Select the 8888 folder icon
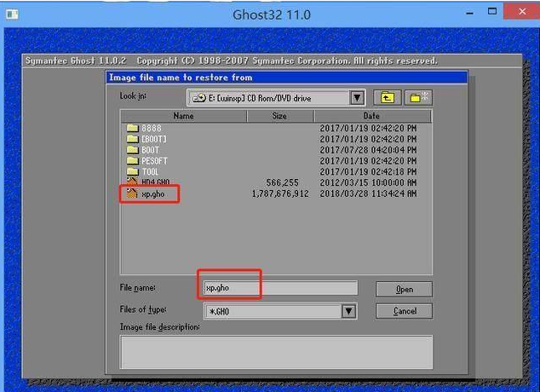 [x=132, y=128]
